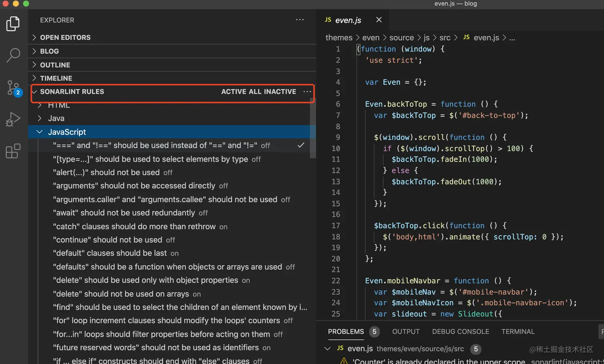Close the even.js editor tab

pyautogui.click(x=379, y=20)
